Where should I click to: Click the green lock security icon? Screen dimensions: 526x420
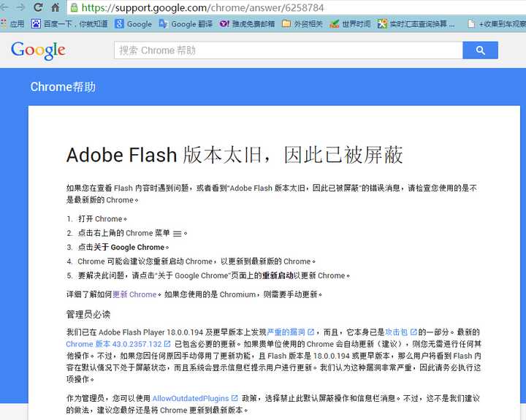pos(74,7)
